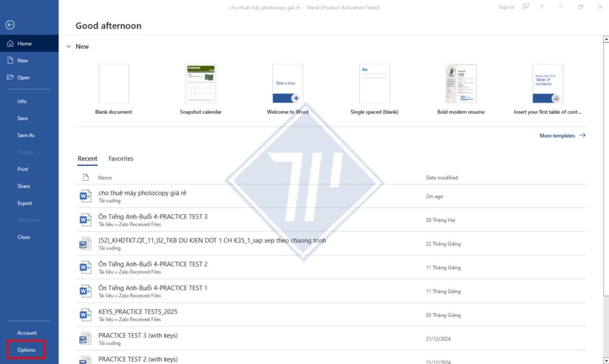Screen dimensions: 609x364
Task: Select the Snapshot calendar template thumbnail
Action: [200, 84]
